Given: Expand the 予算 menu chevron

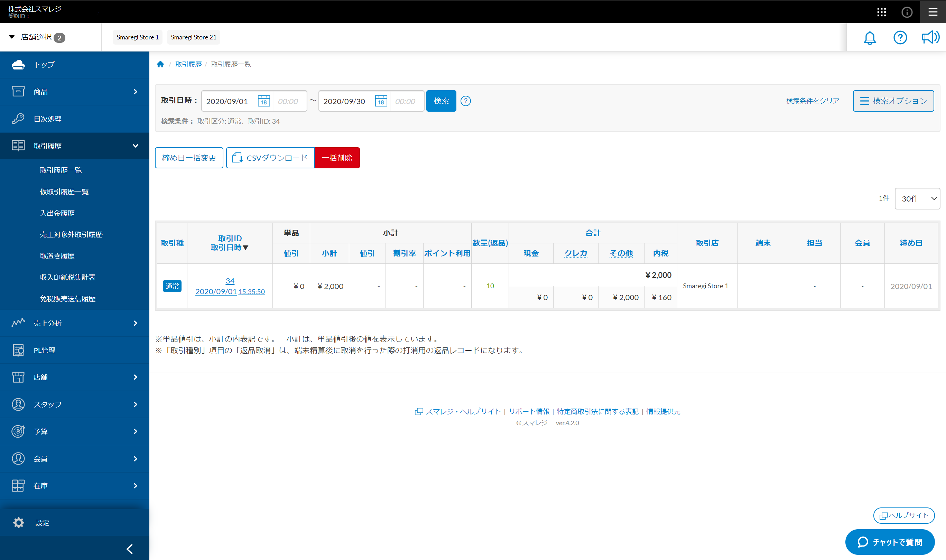Looking at the screenshot, I should 136,431.
